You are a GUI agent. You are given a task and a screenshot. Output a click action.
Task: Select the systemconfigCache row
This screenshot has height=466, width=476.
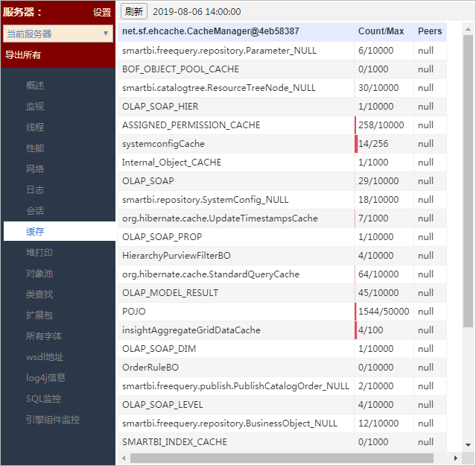282,144
